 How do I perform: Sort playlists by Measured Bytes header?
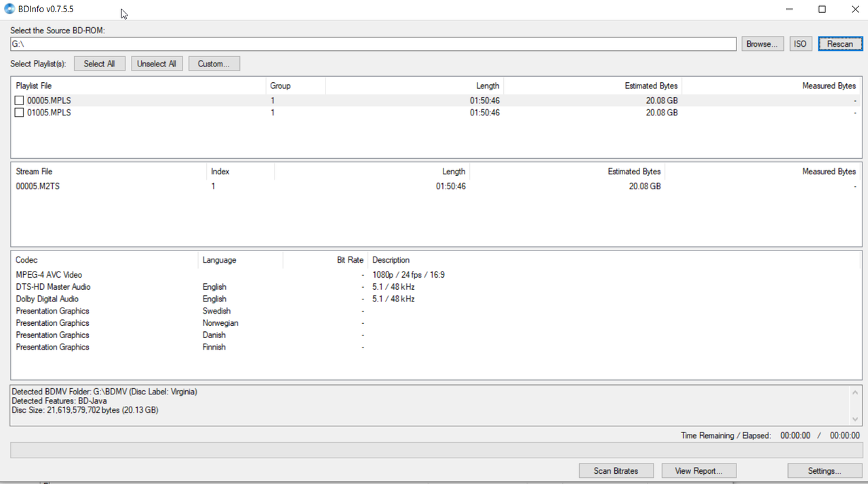click(x=771, y=86)
